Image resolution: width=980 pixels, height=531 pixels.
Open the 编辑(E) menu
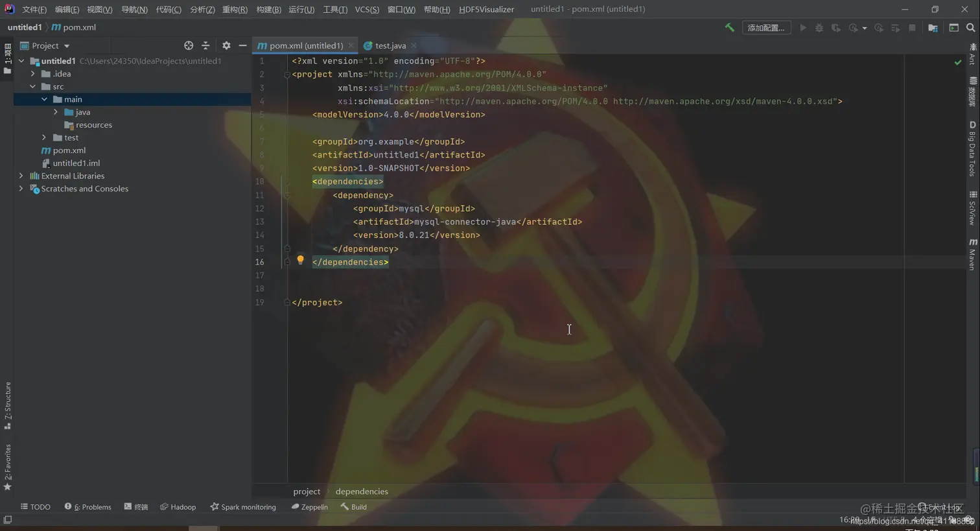(67, 9)
